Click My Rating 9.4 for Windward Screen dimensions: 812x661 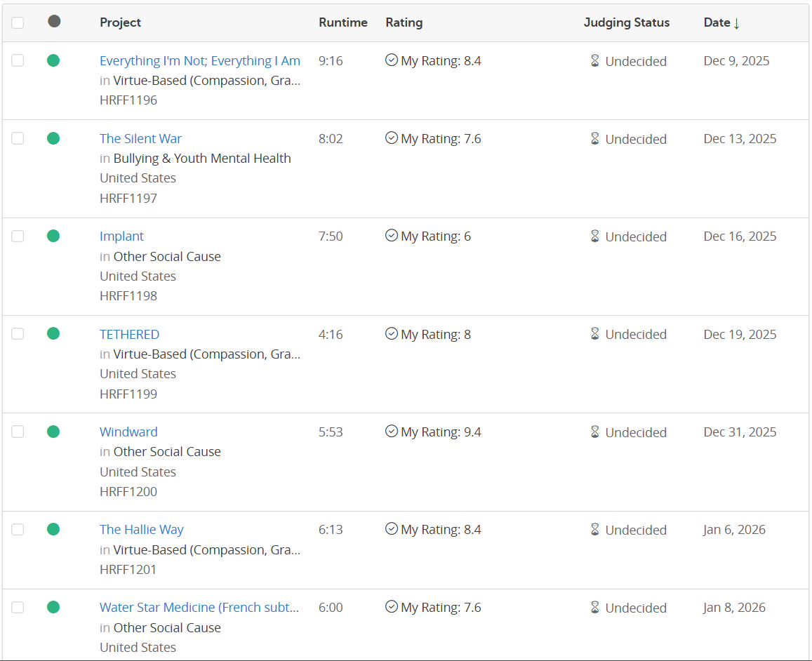pyautogui.click(x=441, y=432)
